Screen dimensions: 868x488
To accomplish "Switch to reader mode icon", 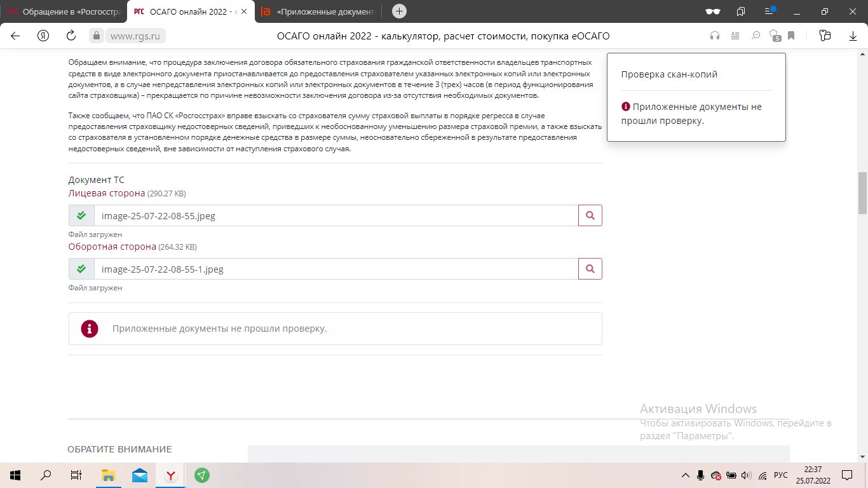I will coord(735,36).
